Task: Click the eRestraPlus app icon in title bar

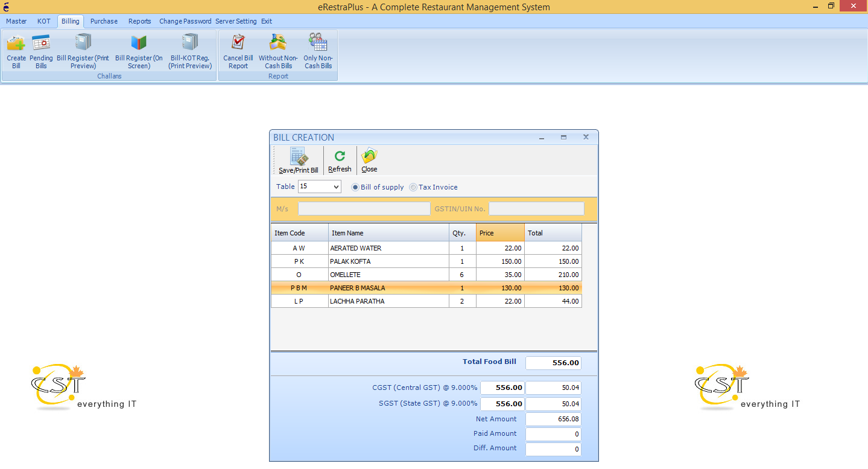Action: click(x=5, y=7)
